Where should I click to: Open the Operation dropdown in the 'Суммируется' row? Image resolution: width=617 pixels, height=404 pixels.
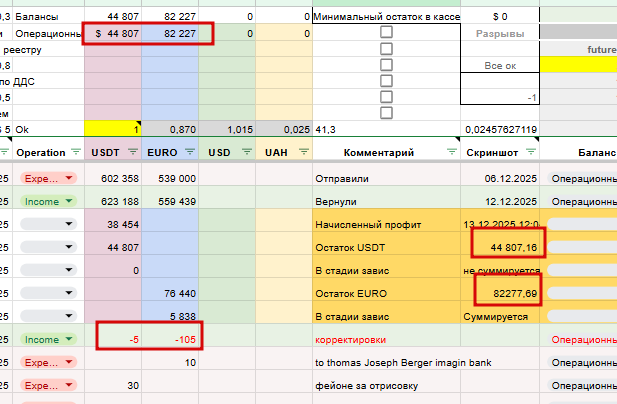48,316
